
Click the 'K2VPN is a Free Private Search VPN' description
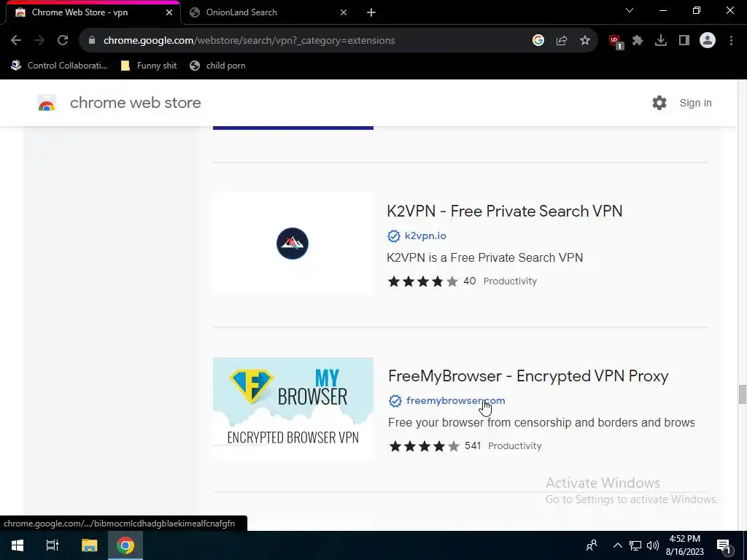[x=484, y=257]
